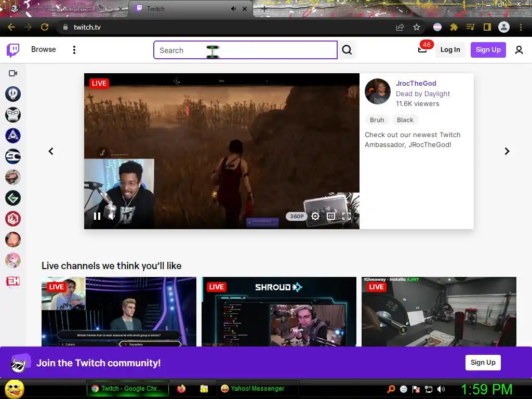Open the Extensions puzzle piece menu
Image resolution: width=532 pixels, height=399 pixels.
(454, 27)
